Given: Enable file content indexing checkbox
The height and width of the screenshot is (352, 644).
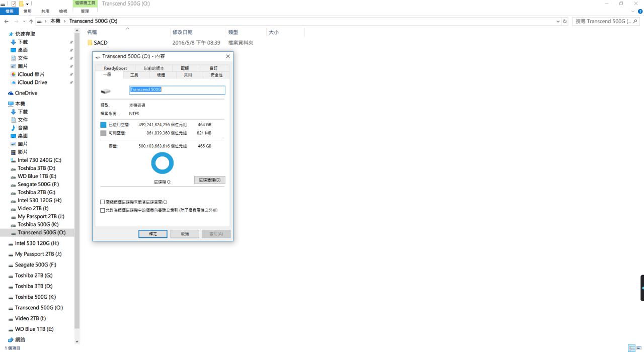Looking at the screenshot, I should (103, 210).
